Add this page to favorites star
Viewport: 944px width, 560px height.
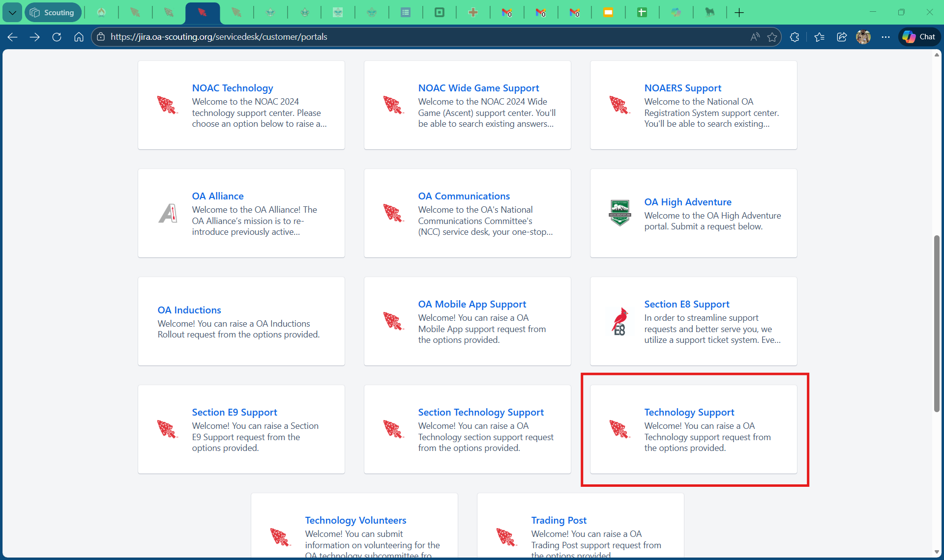pyautogui.click(x=772, y=37)
